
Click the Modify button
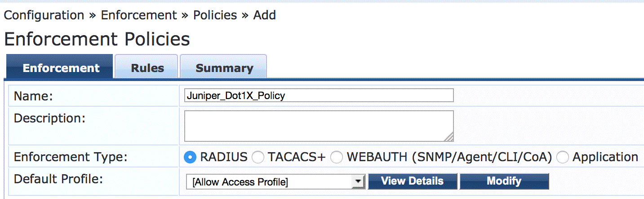point(504,181)
